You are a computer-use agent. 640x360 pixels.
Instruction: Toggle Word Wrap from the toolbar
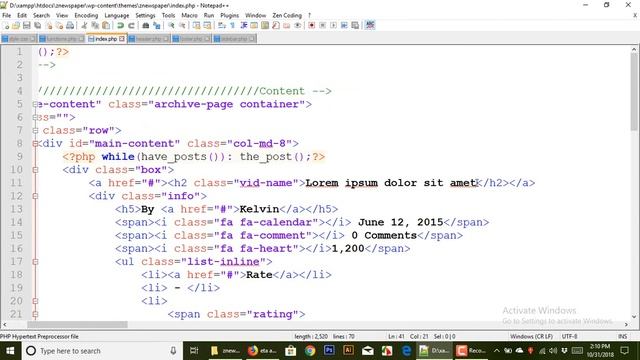tap(222, 25)
